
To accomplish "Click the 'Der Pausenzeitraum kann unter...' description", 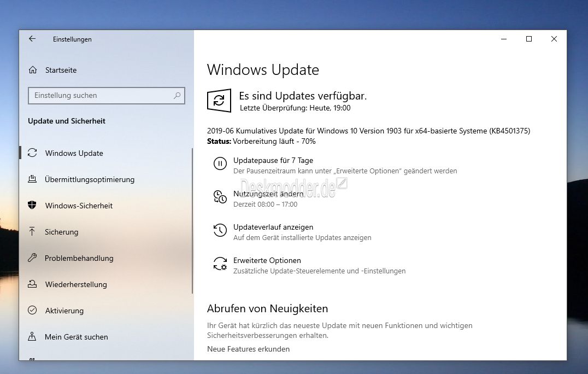I will 345,171.
